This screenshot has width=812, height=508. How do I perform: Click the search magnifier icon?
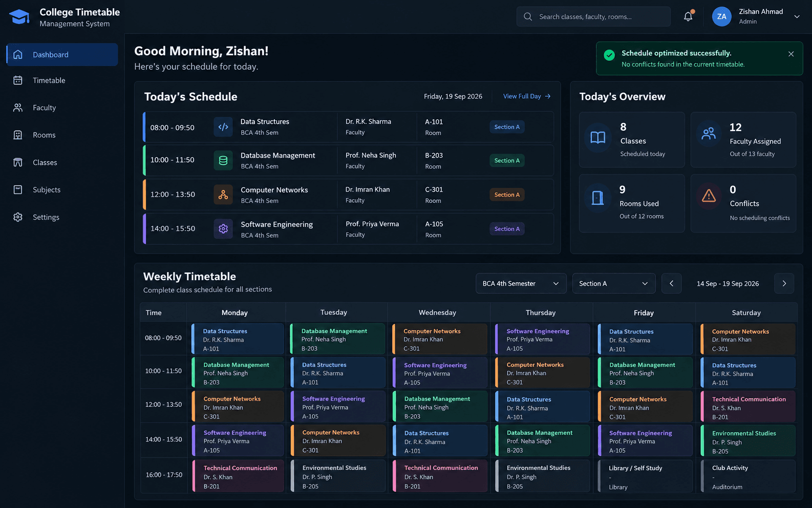click(x=528, y=16)
